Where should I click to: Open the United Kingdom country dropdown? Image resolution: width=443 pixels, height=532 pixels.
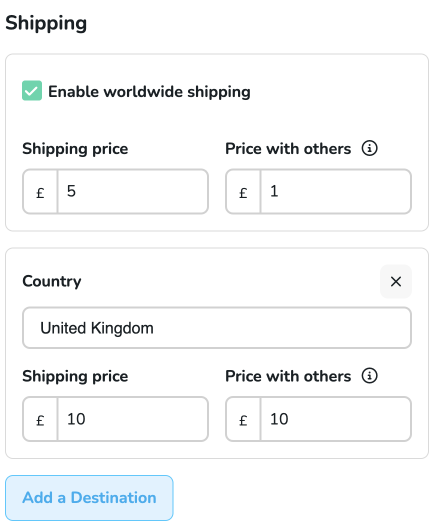pyautogui.click(x=217, y=328)
